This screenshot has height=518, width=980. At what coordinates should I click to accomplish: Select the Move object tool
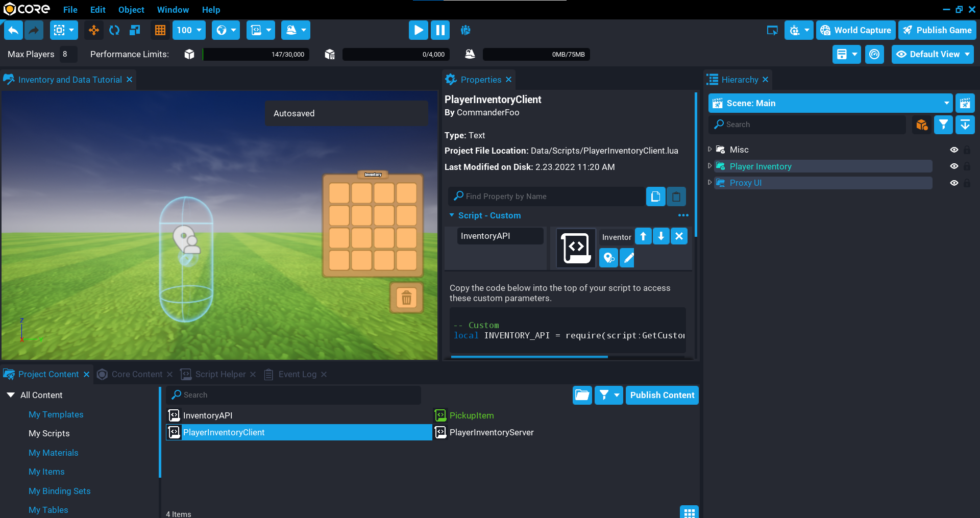(94, 30)
